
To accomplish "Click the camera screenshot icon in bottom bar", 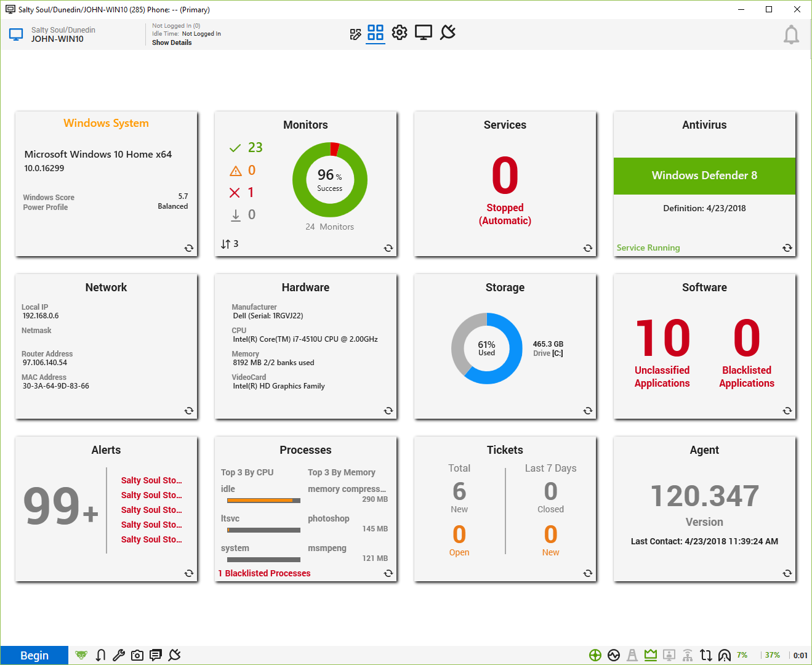I will (x=137, y=655).
